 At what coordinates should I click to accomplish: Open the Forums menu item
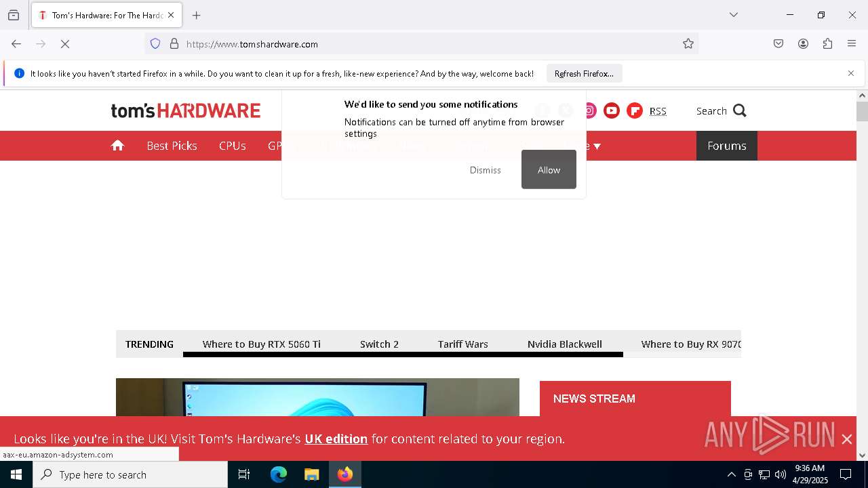pos(727,146)
